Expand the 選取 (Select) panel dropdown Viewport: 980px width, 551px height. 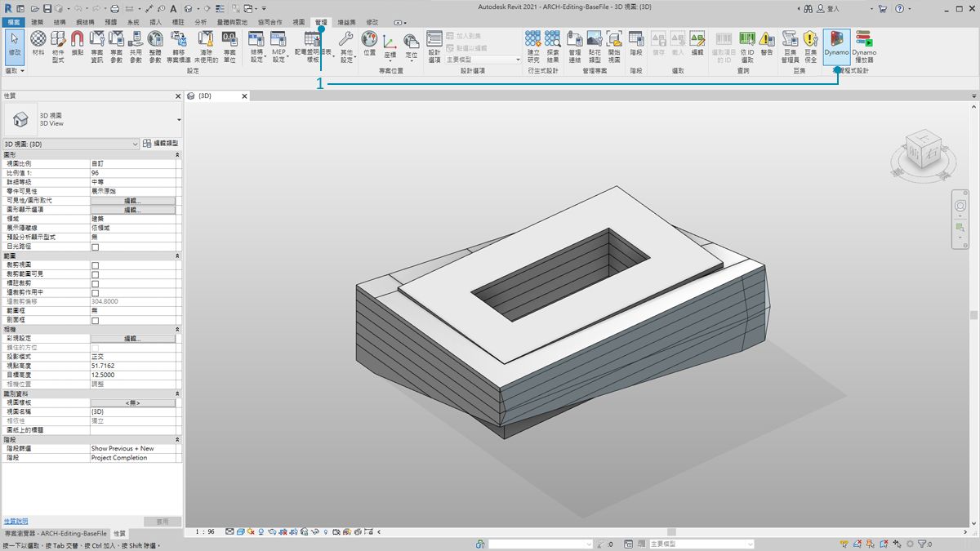15,71
